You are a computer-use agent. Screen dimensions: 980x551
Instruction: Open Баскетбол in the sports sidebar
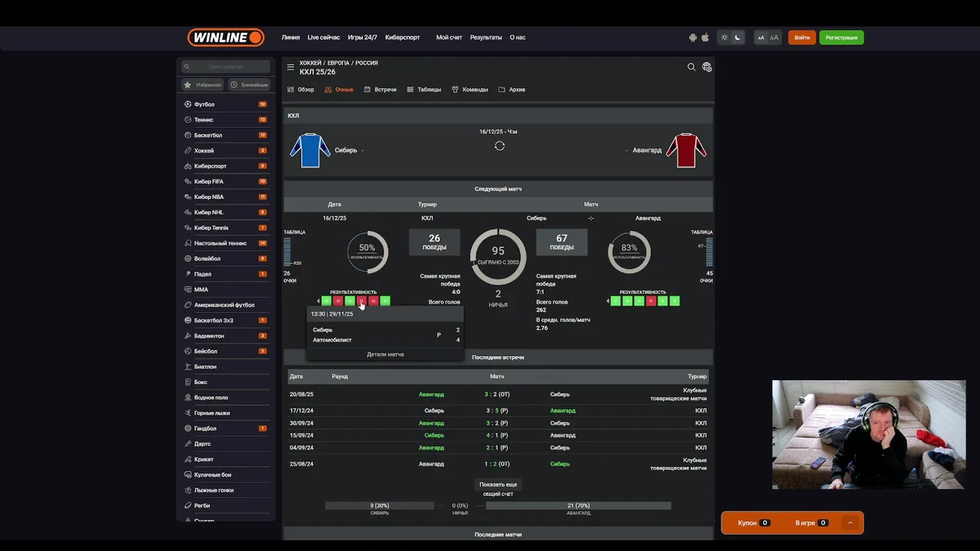[x=226, y=135]
